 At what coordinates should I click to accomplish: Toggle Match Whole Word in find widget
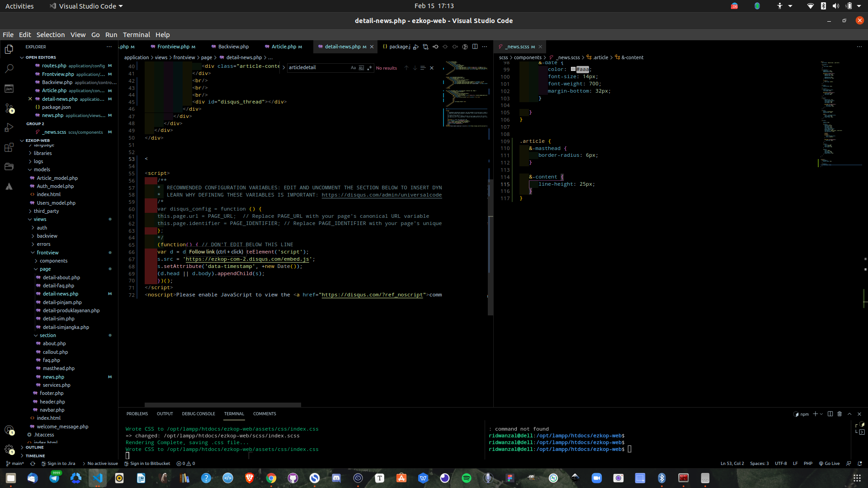361,68
